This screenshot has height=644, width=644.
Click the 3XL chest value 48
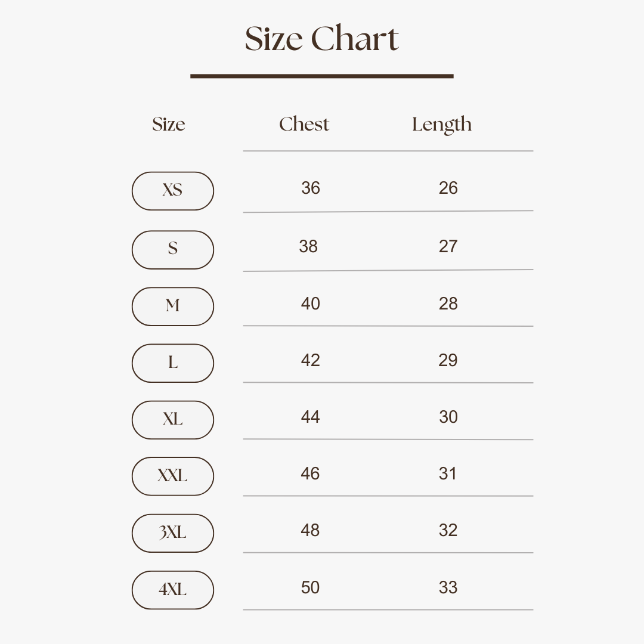pyautogui.click(x=311, y=531)
